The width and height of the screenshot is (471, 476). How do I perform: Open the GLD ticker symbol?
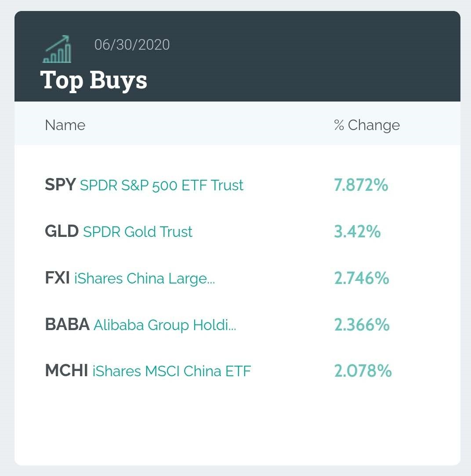click(62, 232)
